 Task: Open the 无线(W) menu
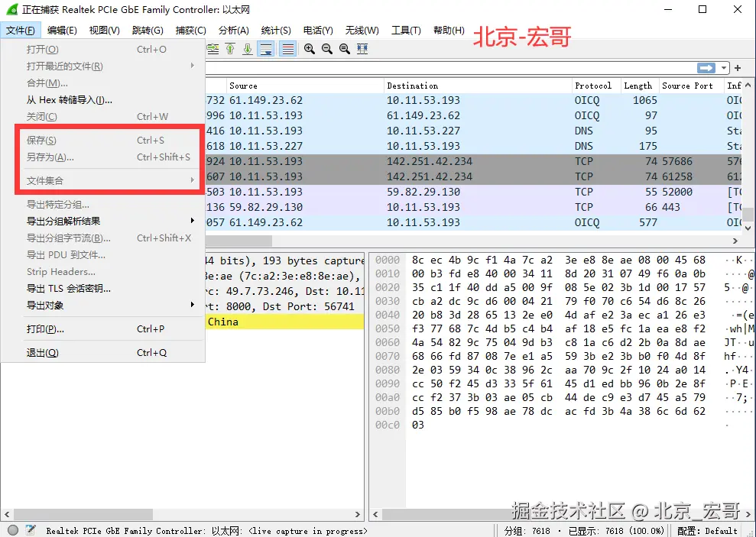pos(362,31)
